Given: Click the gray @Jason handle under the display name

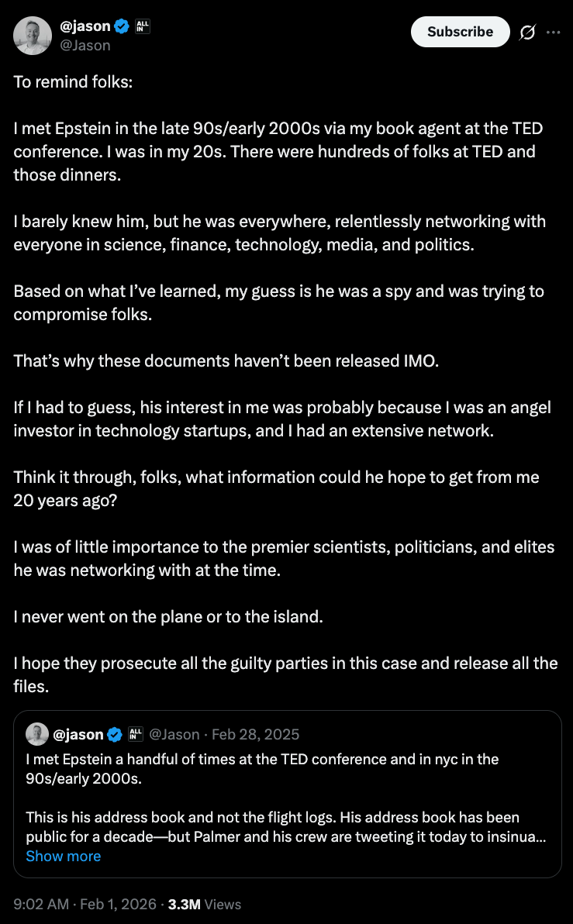Looking at the screenshot, I should [85, 45].
